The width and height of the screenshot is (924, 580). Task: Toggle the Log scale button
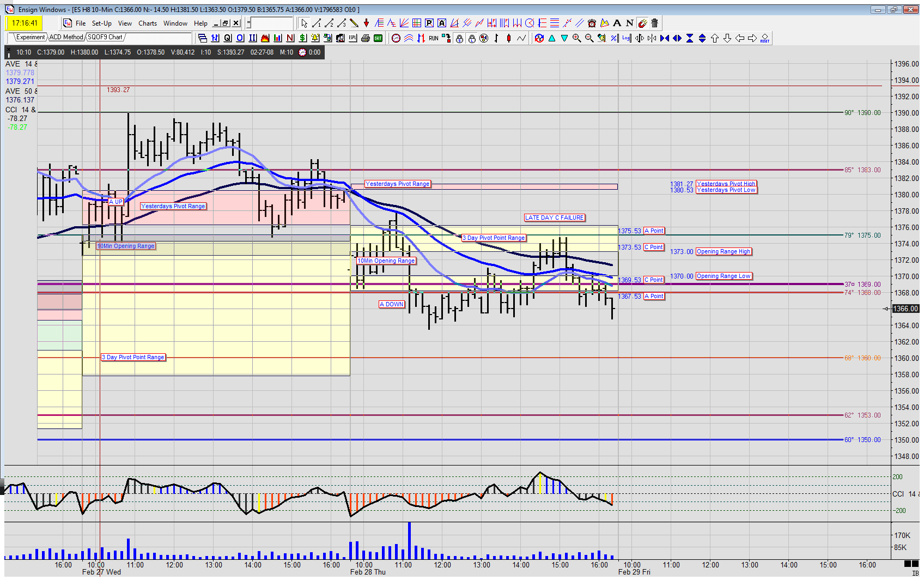coord(627,38)
